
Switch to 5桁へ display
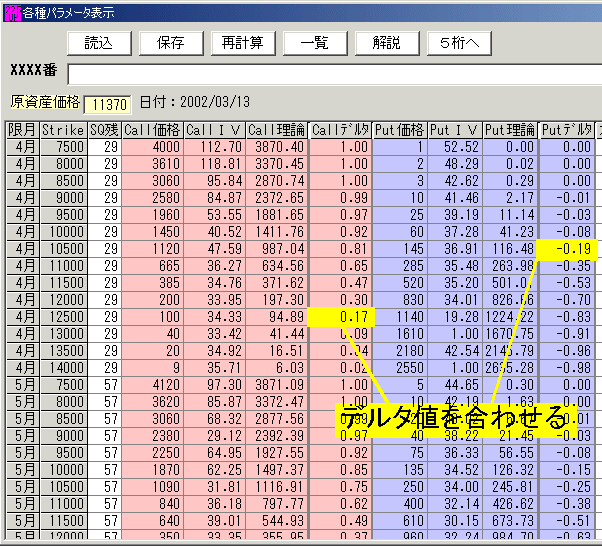(459, 43)
